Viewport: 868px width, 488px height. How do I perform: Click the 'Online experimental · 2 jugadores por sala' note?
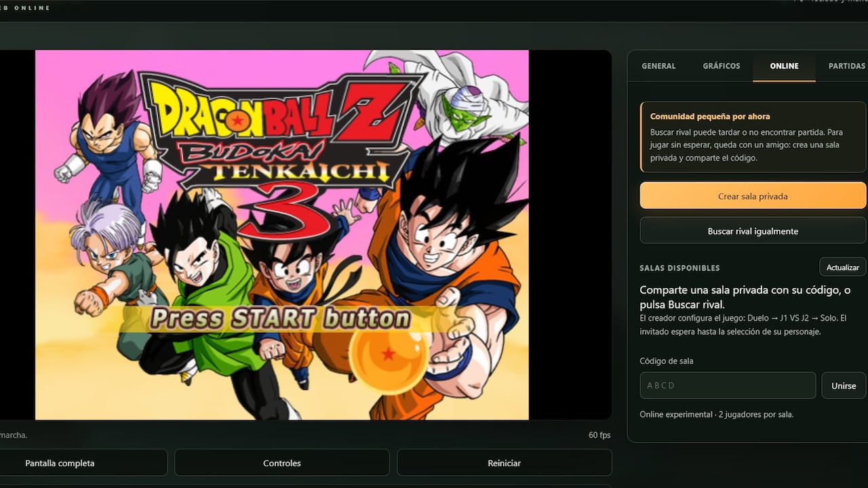click(x=716, y=414)
